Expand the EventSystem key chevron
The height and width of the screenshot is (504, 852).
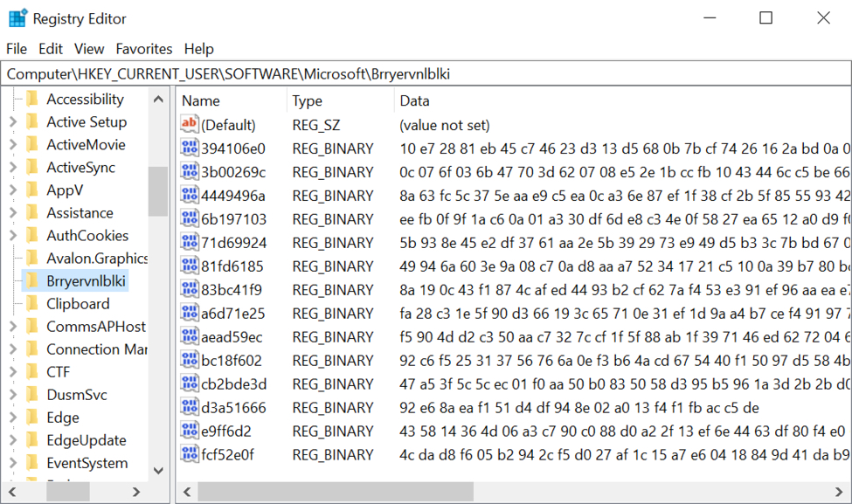pos(13,463)
